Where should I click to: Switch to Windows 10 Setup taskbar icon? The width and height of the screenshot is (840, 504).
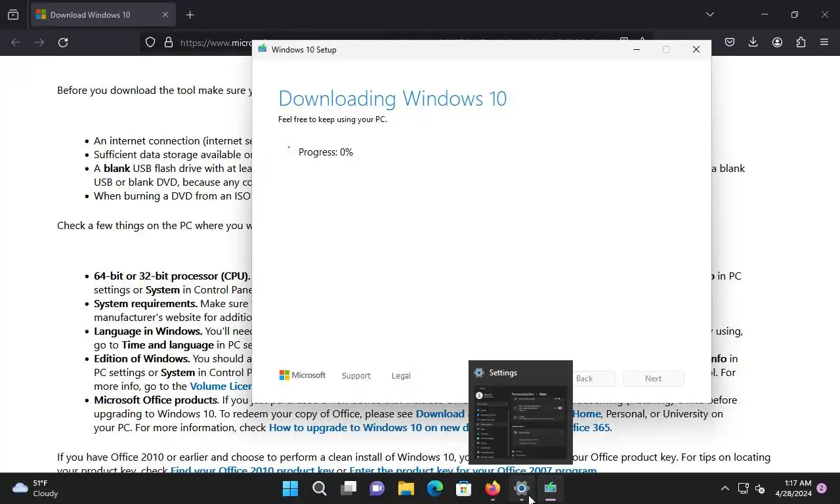[550, 488]
